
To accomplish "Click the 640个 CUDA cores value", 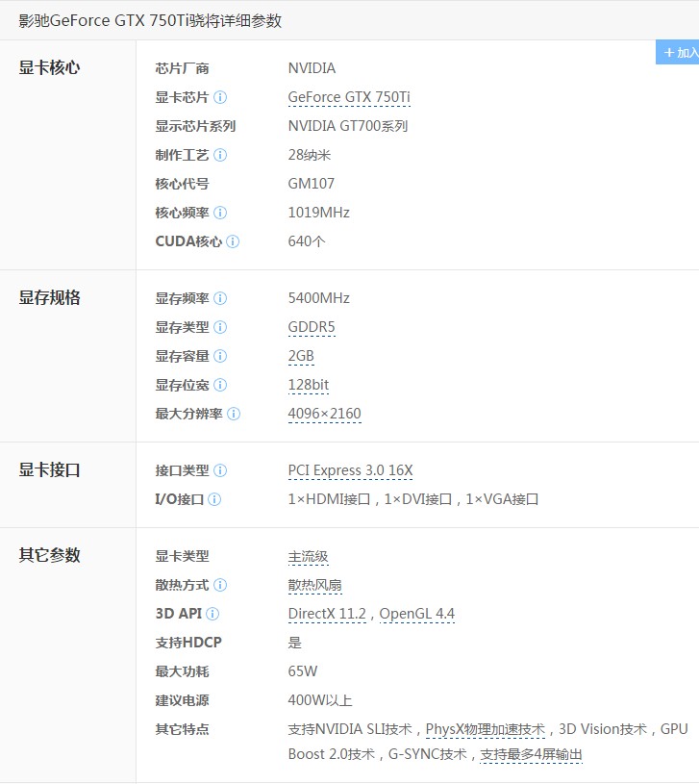I will (x=307, y=241).
